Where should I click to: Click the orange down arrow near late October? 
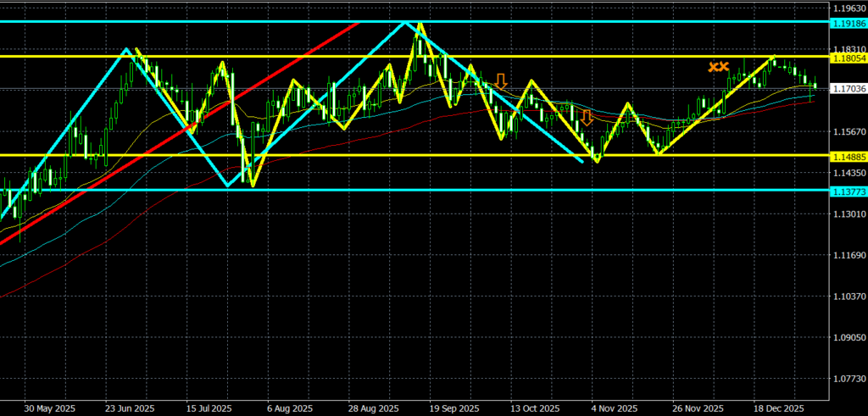[x=586, y=118]
